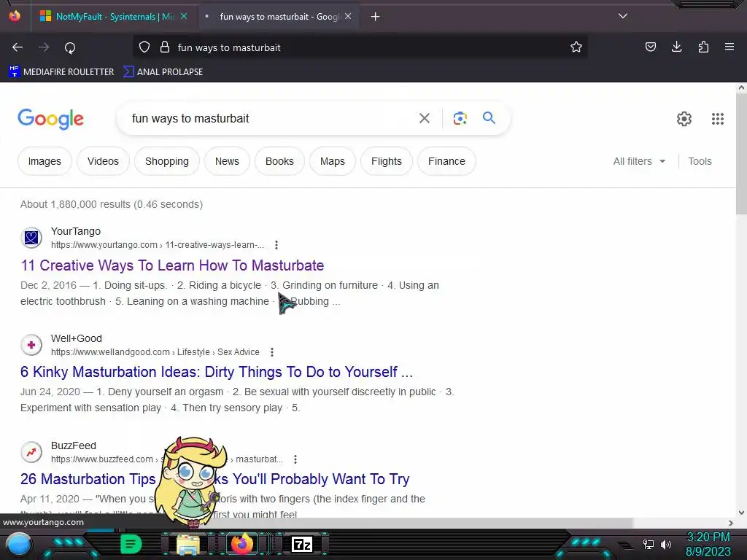Filter results by Images
747x560 pixels.
(44, 161)
